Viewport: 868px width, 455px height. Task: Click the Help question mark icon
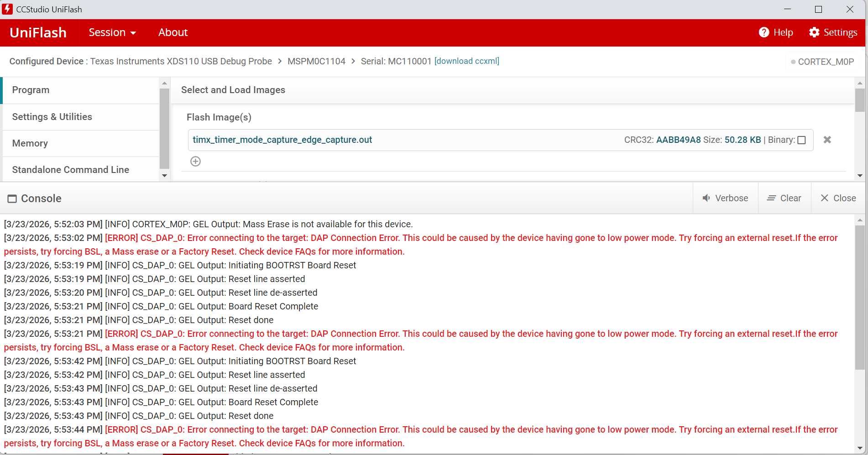(763, 32)
